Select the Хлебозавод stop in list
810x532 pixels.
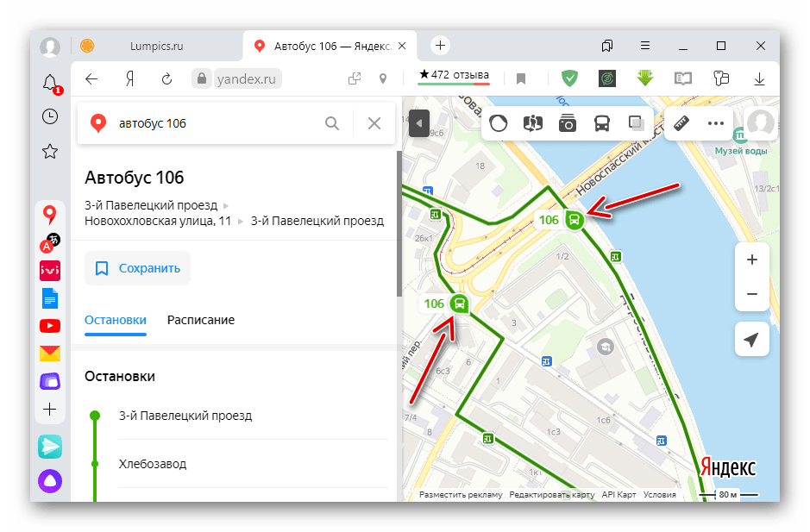(153, 464)
